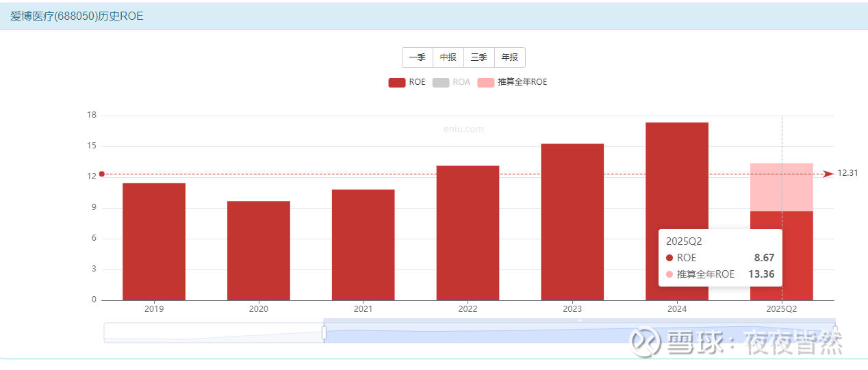Click the 2020 ROE bar
This screenshot has height=370, width=868.
pos(259,250)
